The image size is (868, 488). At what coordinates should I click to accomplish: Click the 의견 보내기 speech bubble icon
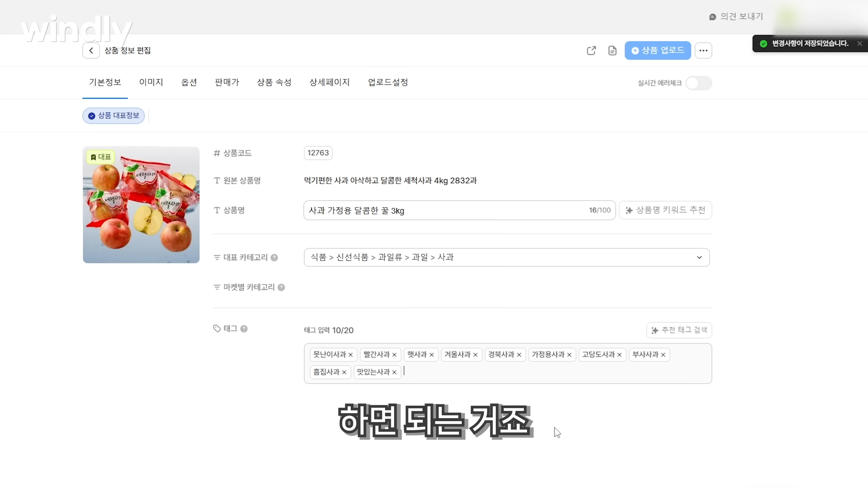[712, 16]
